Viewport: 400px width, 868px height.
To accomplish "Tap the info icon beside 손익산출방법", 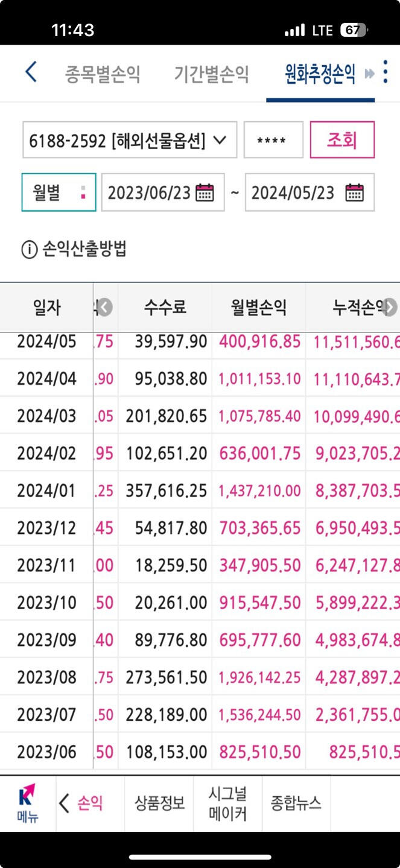I will [29, 250].
